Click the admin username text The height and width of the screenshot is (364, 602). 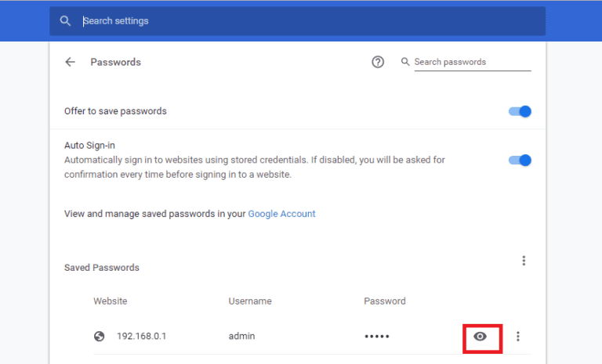[241, 337]
